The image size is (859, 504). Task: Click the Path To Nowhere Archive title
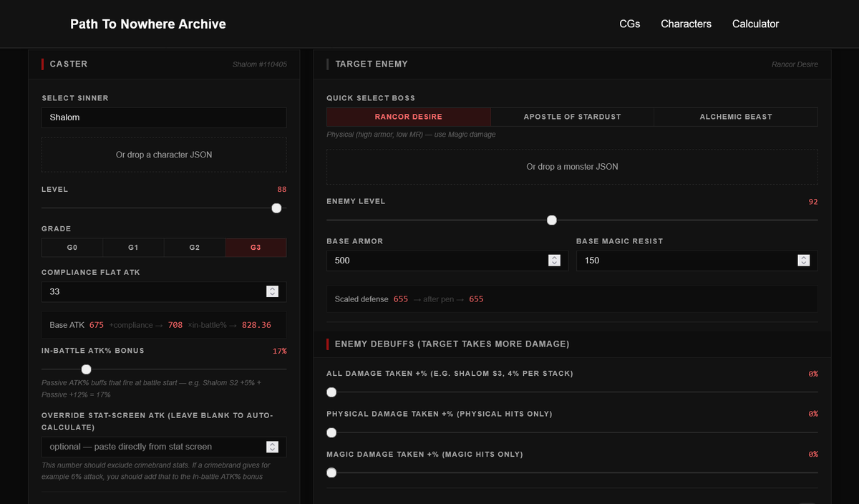click(x=148, y=24)
